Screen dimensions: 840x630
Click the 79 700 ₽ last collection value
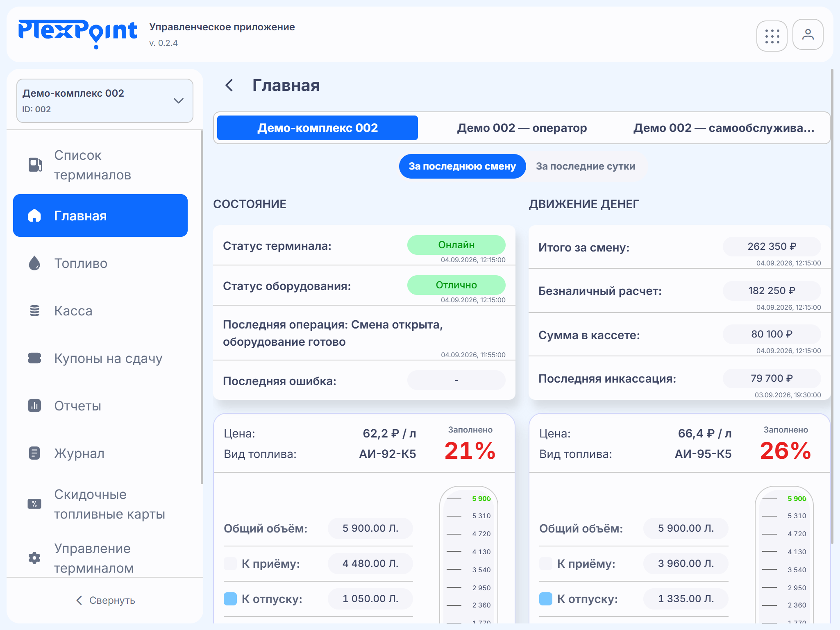[x=772, y=378]
